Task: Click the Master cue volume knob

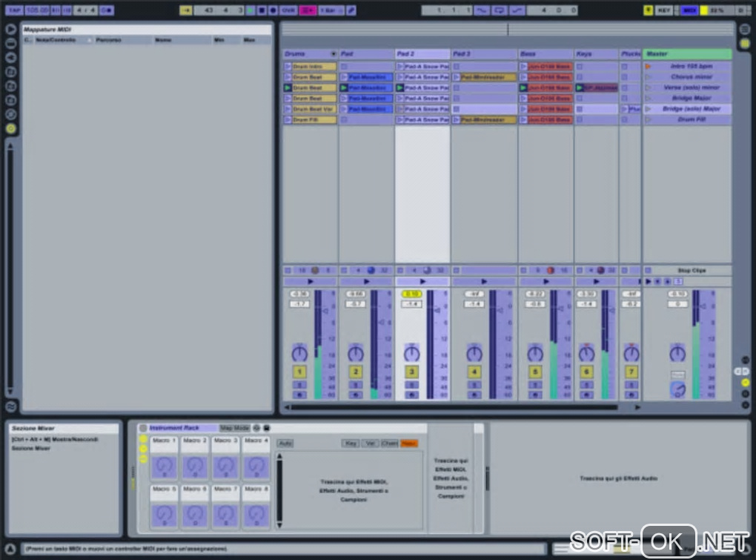Action: tap(677, 389)
